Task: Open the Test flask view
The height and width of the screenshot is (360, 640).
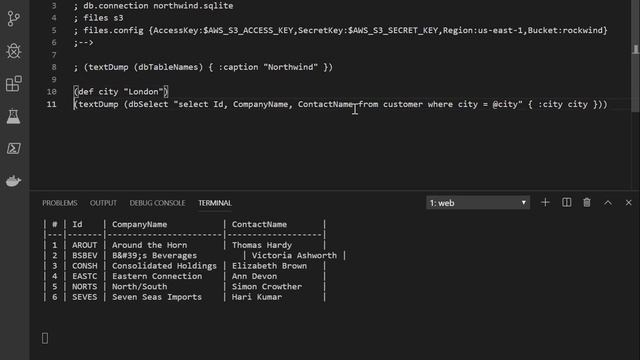Action: tap(13, 116)
